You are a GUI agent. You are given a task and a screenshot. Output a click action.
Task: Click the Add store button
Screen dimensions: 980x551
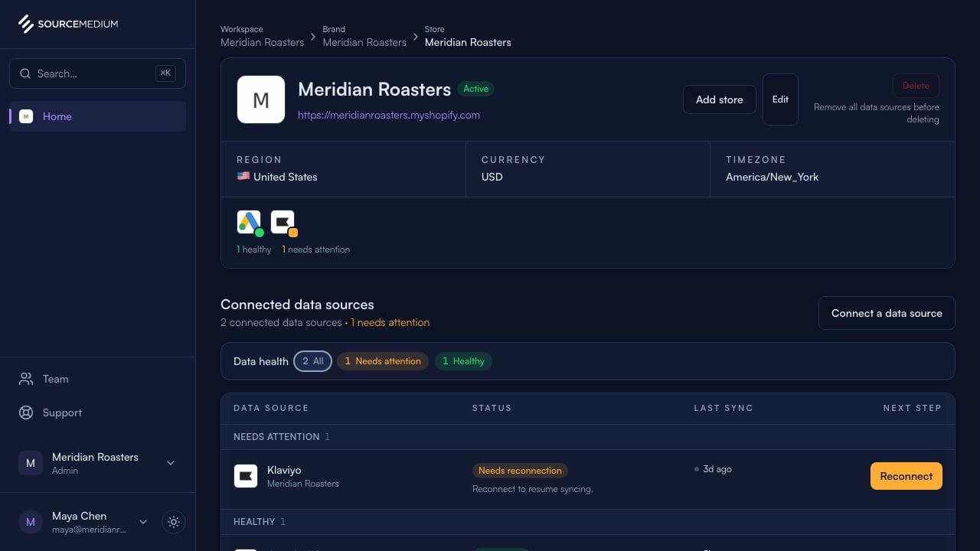pyautogui.click(x=720, y=99)
